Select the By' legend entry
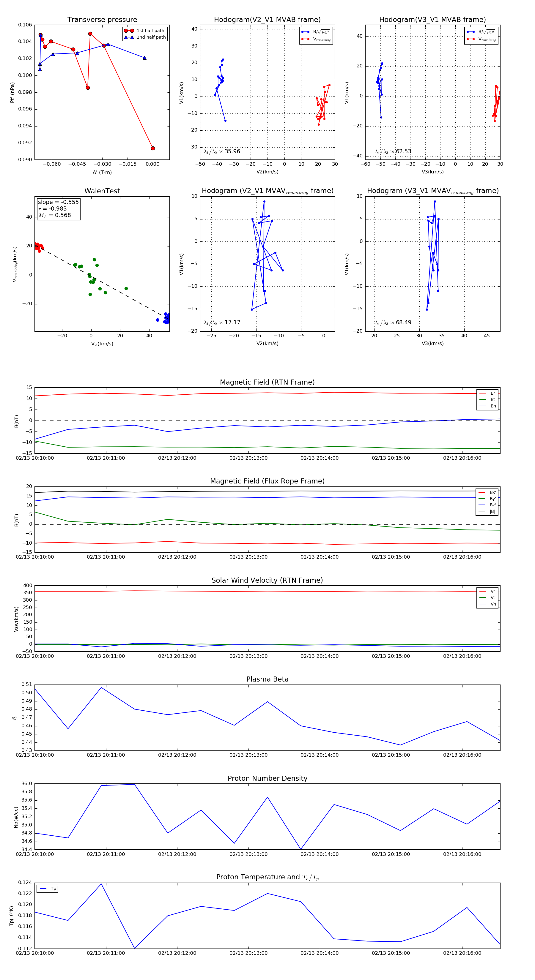Viewport: 535px width, 980px height. 487,499
